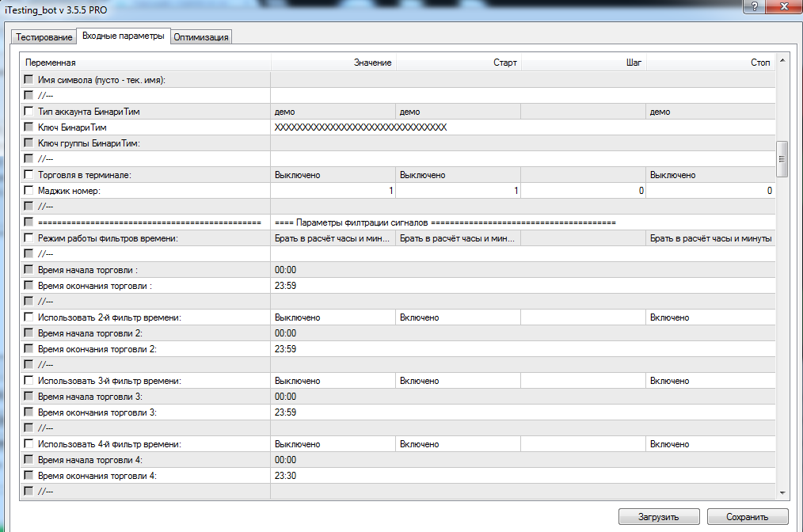
Task: Open the Использовать 3-й фильтр времени value dropdown
Action: (x=333, y=381)
